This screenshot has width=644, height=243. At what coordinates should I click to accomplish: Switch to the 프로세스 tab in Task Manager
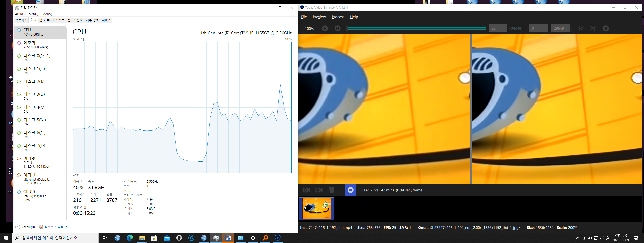(x=21, y=20)
